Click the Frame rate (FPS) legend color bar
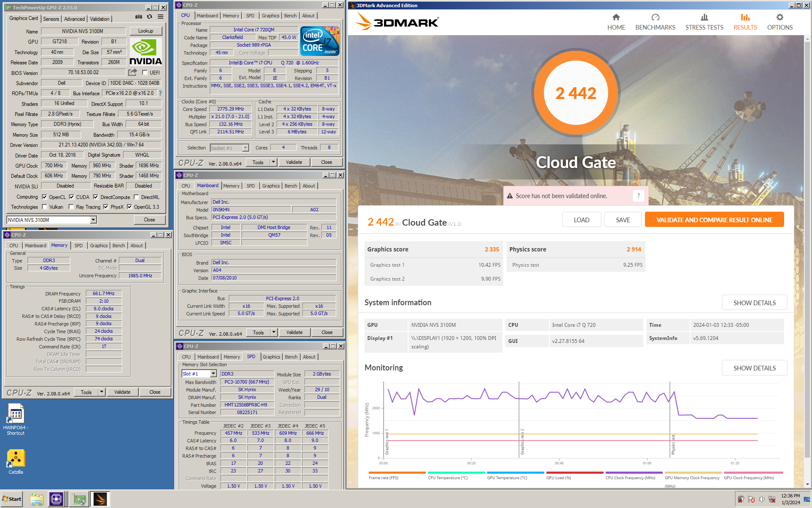Image resolution: width=812 pixels, height=508 pixels. click(397, 472)
